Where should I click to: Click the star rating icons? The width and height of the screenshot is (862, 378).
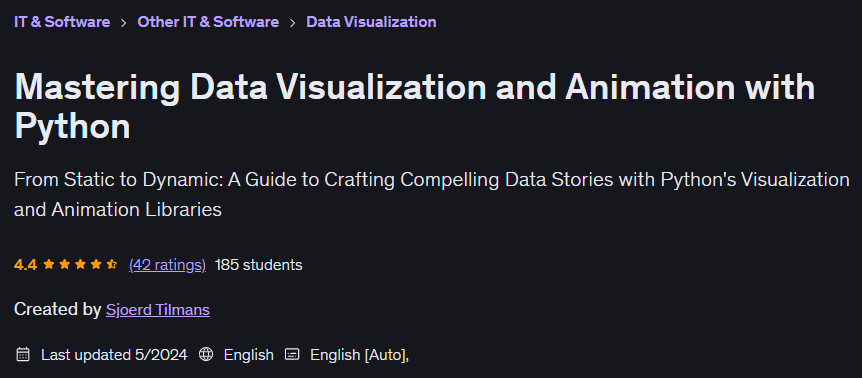pyautogui.click(x=80, y=265)
